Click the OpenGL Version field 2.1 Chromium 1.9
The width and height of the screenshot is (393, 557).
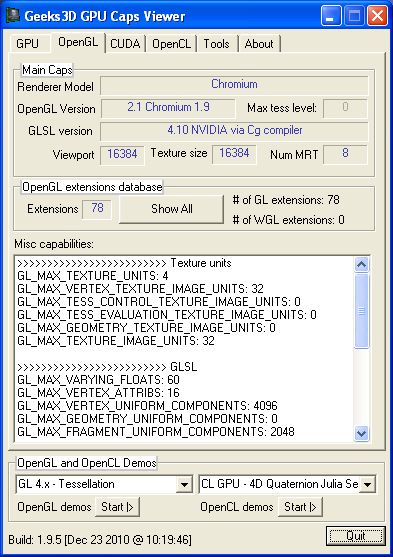168,108
